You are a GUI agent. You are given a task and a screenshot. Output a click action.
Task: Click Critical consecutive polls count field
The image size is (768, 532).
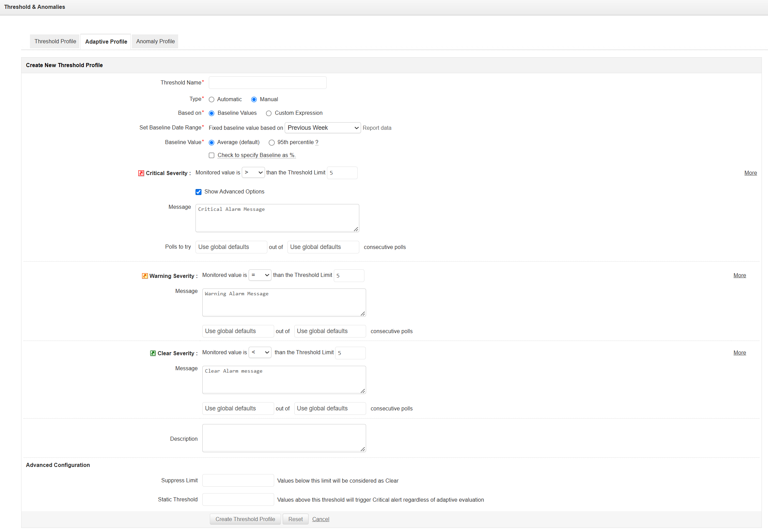pyautogui.click(x=323, y=247)
